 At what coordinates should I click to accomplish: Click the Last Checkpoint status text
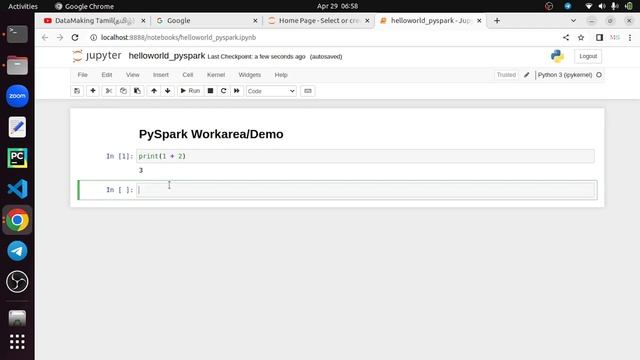click(256, 57)
